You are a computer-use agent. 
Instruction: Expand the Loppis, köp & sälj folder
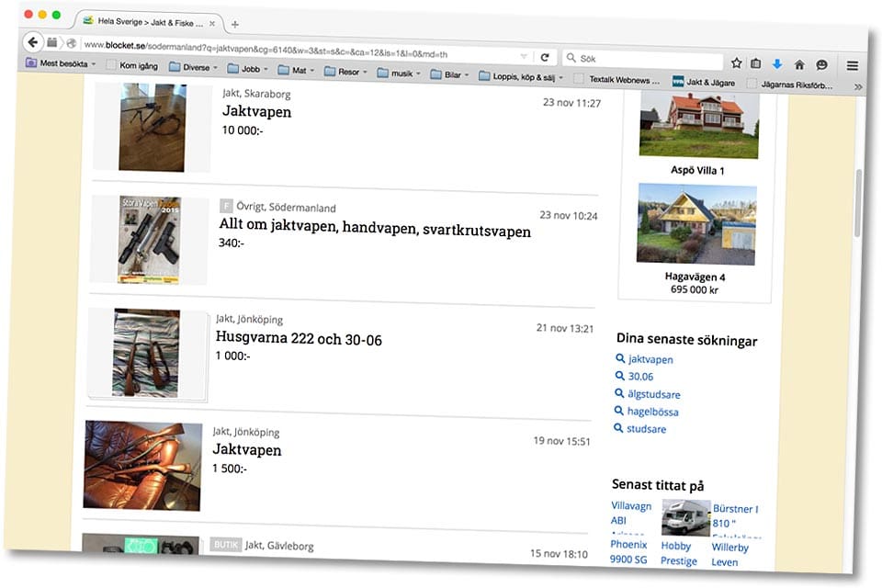(x=520, y=76)
